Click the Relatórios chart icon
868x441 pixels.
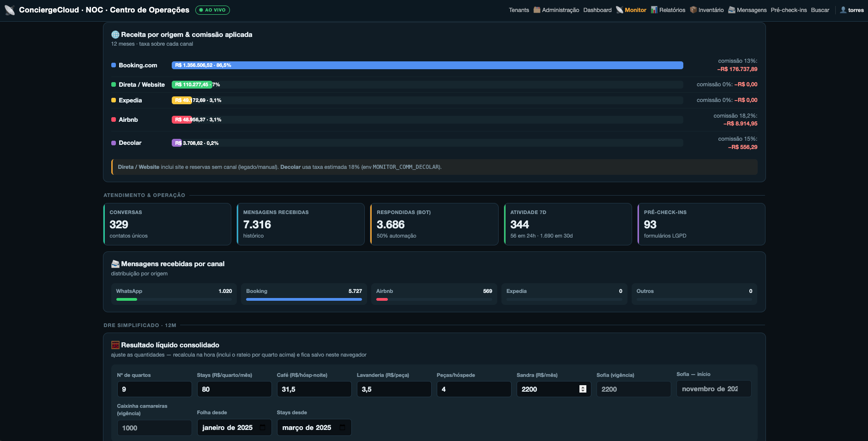tap(654, 10)
